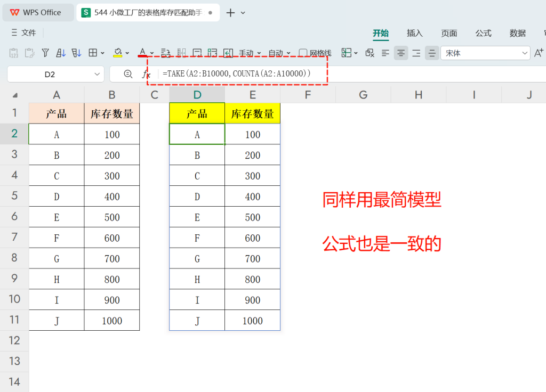
Task: Select cell A5 containing D
Action: click(57, 196)
